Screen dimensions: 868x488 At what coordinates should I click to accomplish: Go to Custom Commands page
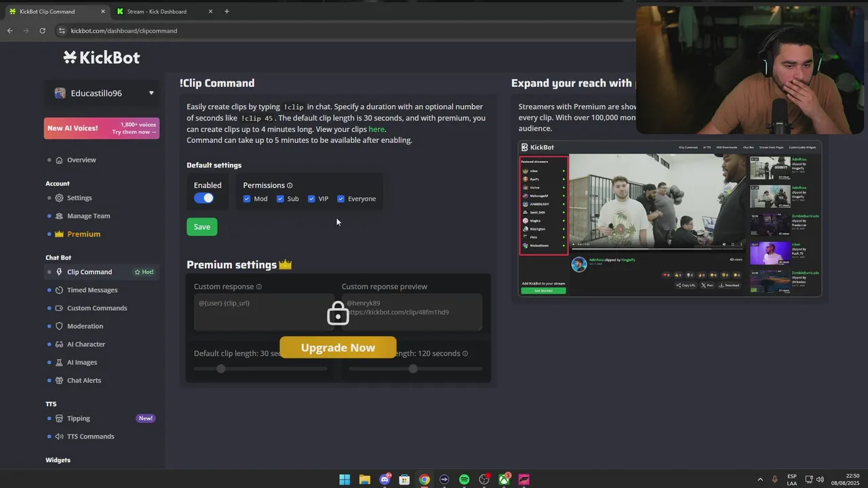click(97, 308)
